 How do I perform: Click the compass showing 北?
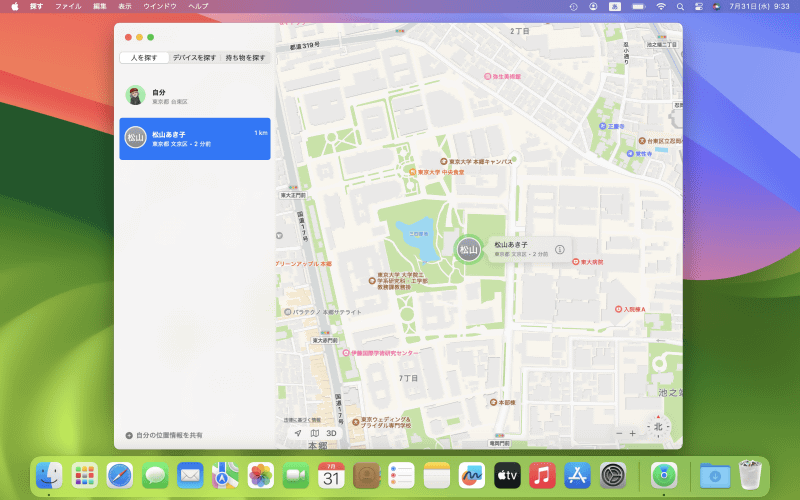pos(658,427)
